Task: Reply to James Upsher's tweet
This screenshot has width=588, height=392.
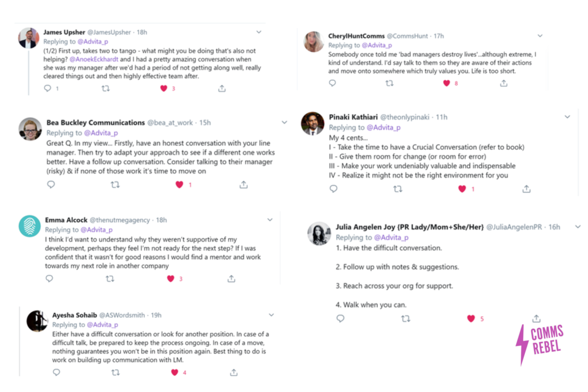Action: (48, 88)
